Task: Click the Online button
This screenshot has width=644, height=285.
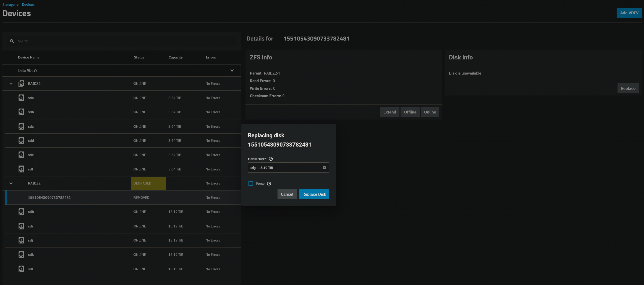Action: 430,112
